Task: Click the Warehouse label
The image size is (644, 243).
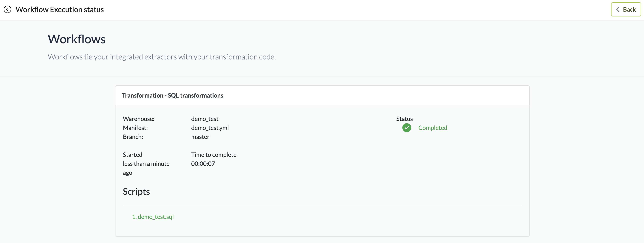Action: coord(139,119)
